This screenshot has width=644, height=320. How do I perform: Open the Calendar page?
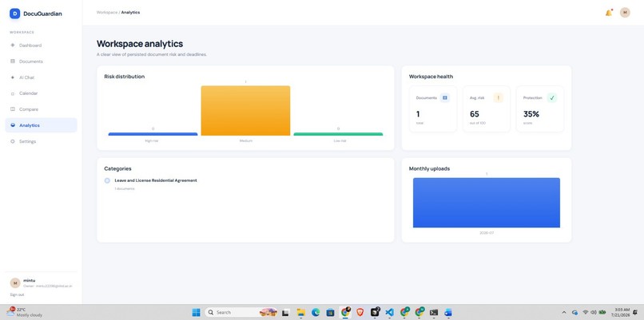click(x=41, y=93)
